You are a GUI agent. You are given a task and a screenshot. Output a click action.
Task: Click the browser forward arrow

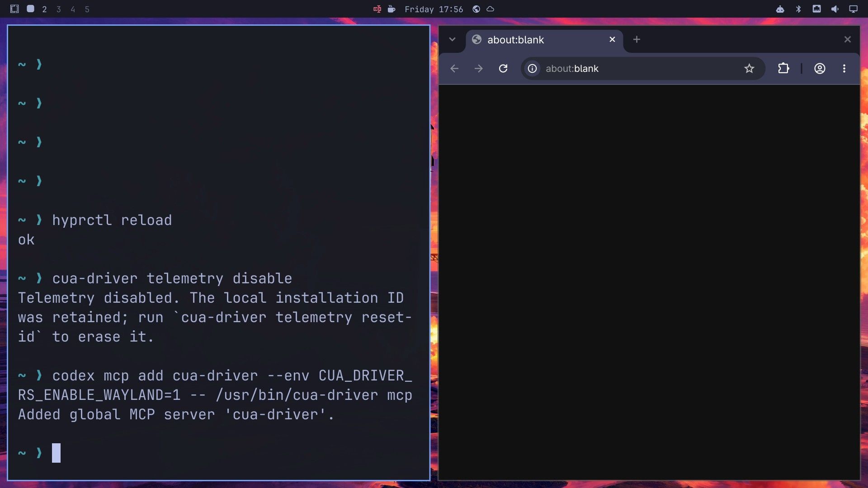click(478, 68)
